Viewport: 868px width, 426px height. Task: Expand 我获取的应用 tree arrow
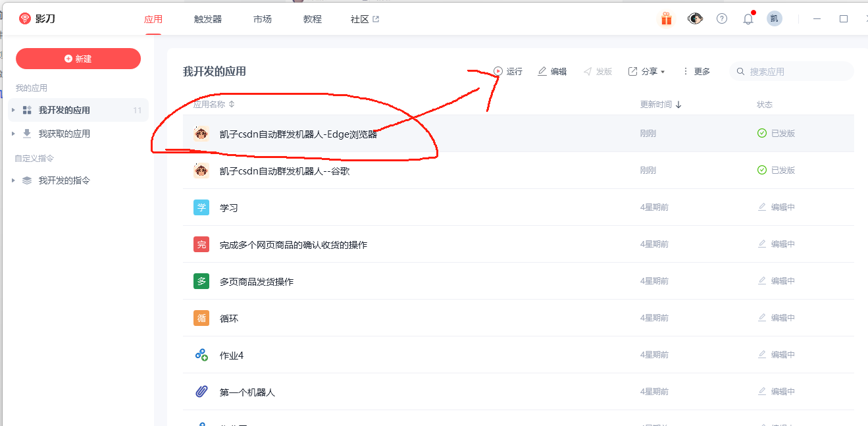pos(13,134)
